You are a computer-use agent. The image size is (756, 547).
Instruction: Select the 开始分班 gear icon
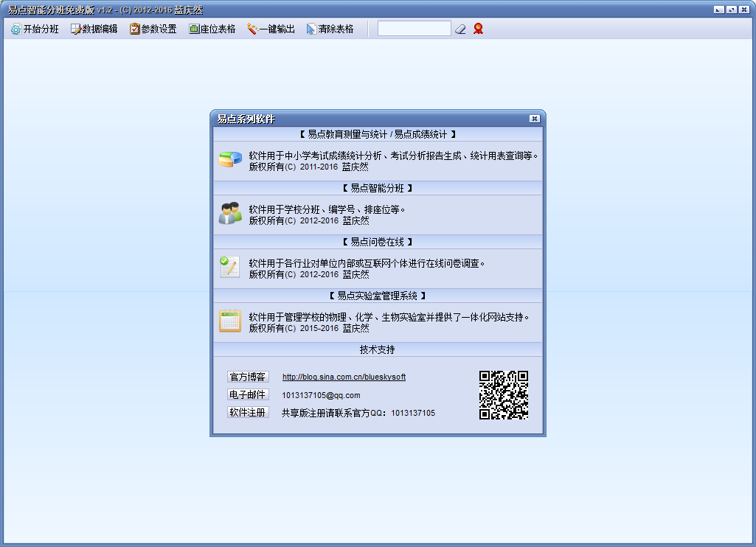coord(15,28)
